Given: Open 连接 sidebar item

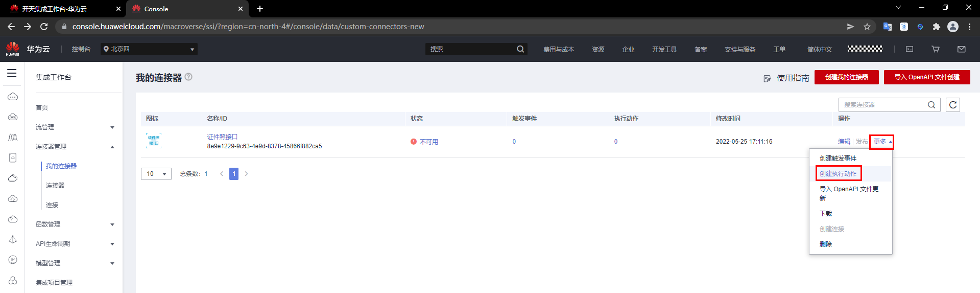Looking at the screenshot, I should pyautogui.click(x=52, y=205).
